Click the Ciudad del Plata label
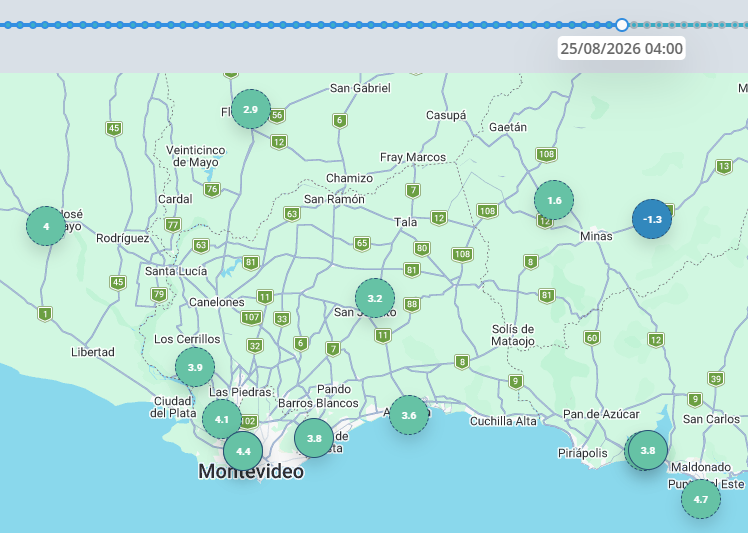 pos(173,407)
